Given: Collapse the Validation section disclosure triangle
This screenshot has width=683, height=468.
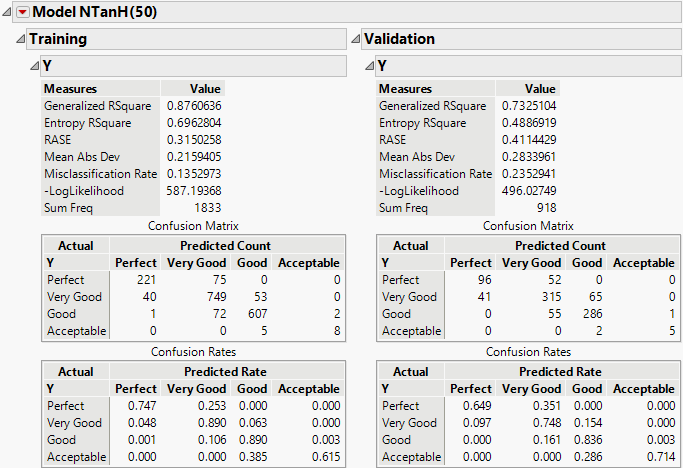Looking at the screenshot, I should tap(355, 40).
